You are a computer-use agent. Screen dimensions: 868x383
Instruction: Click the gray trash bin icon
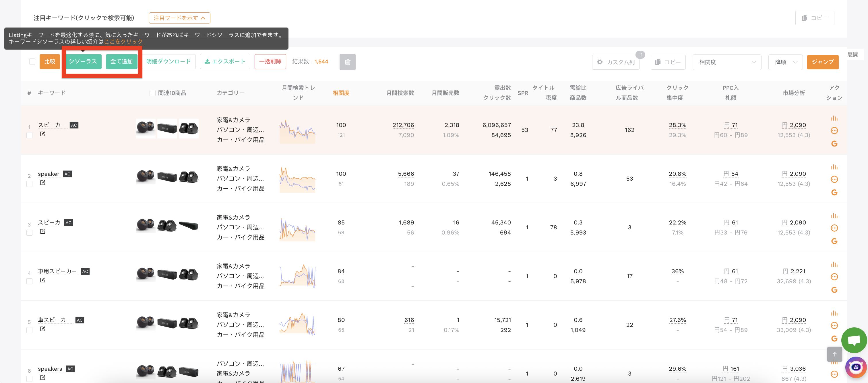coord(347,62)
